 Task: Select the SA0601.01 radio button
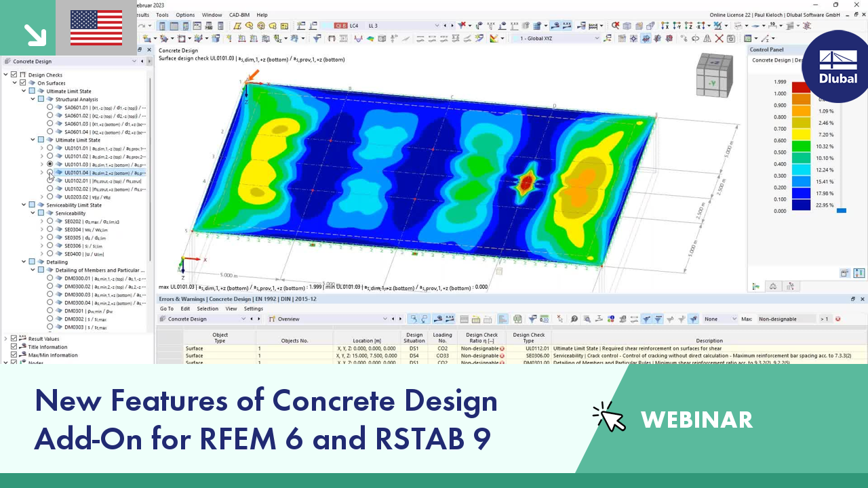50,107
